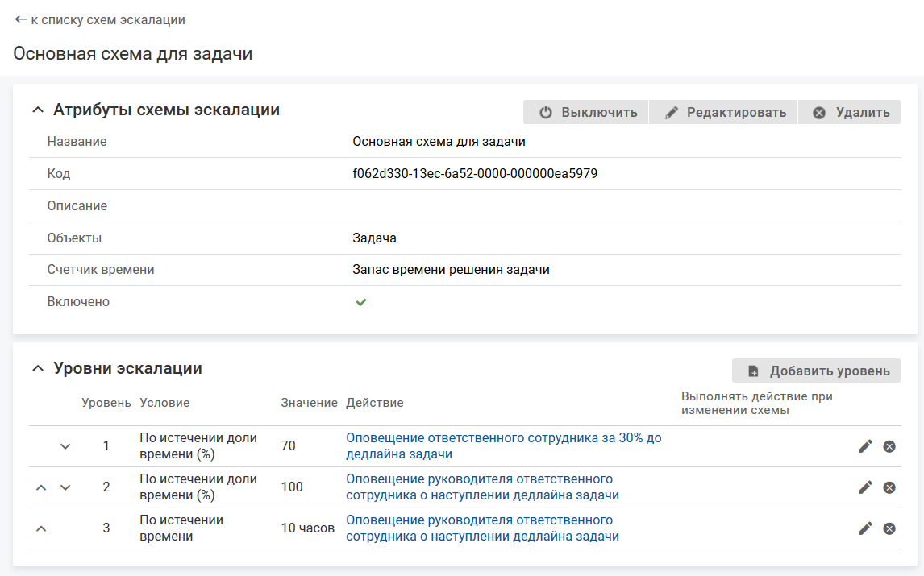Move level 2 up with arrow

click(x=42, y=487)
